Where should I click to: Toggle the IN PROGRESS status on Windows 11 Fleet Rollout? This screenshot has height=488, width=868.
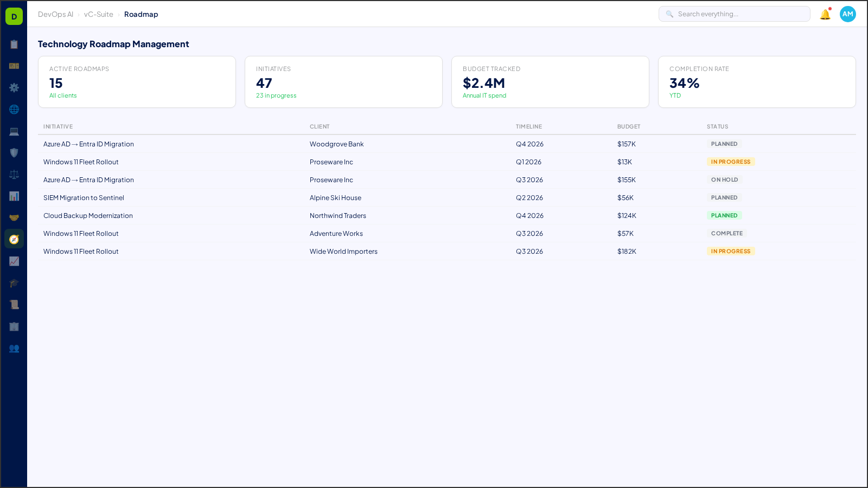[731, 161]
